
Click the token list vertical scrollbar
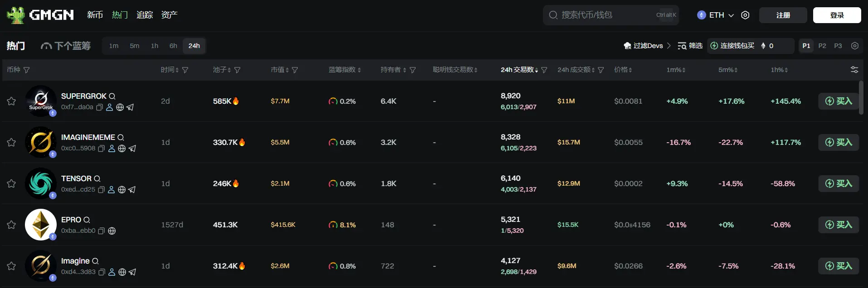[x=861, y=97]
